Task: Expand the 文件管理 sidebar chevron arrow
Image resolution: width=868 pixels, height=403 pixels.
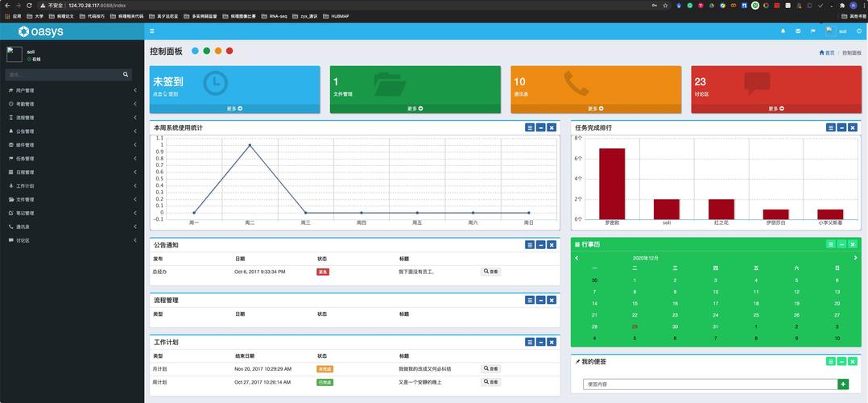Action: click(135, 200)
